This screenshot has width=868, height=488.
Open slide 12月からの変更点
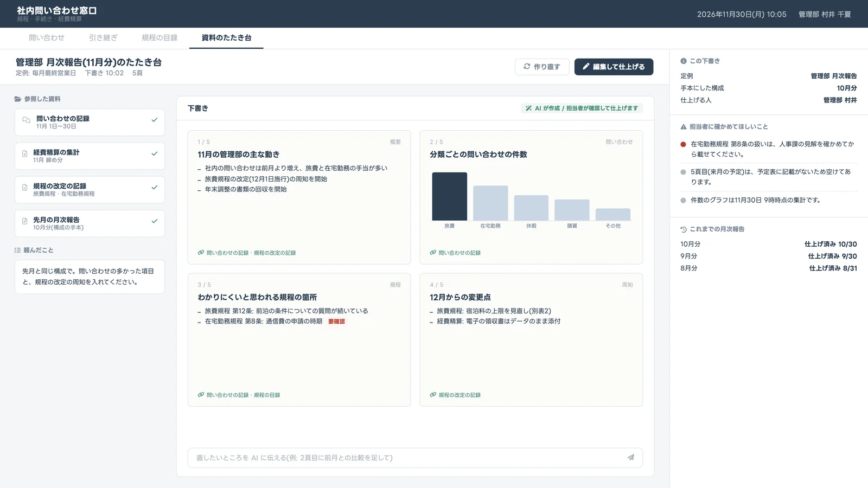[x=531, y=340]
